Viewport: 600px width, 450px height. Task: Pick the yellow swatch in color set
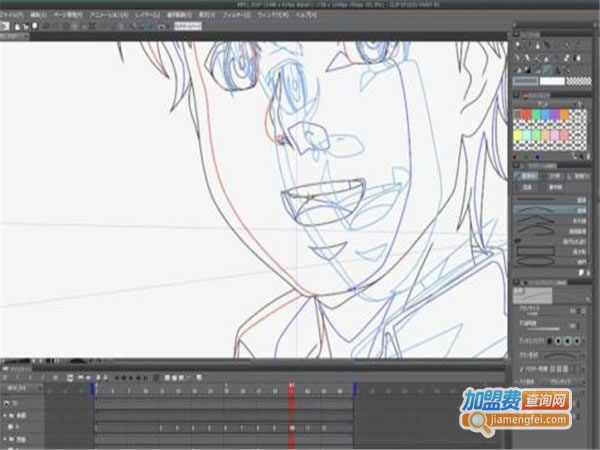coord(518,135)
